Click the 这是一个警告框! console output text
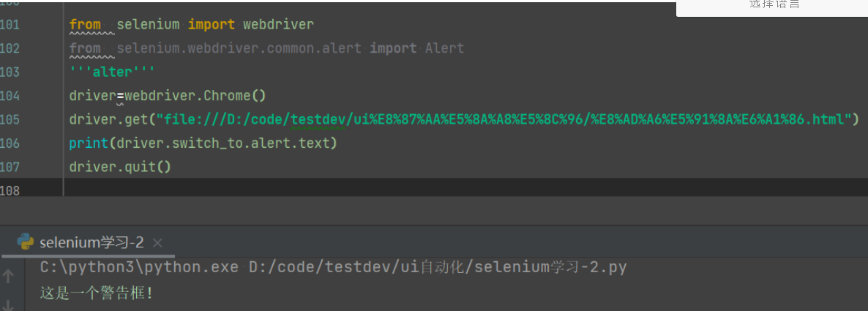This screenshot has height=311, width=868. click(x=97, y=293)
